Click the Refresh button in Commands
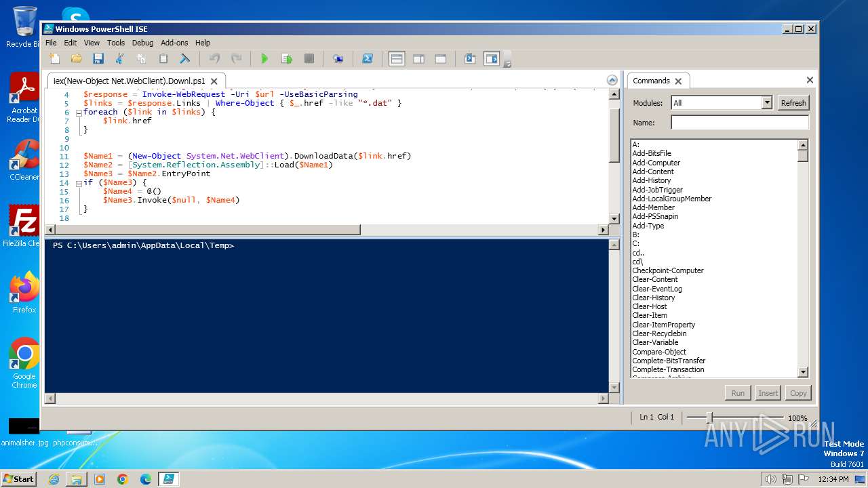Viewport: 868px width, 488px height. [x=793, y=103]
